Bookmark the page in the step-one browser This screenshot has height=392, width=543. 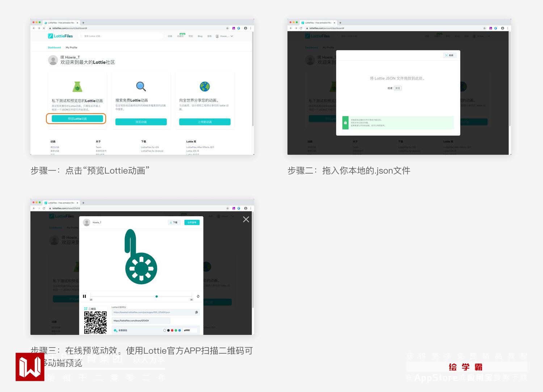227,28
